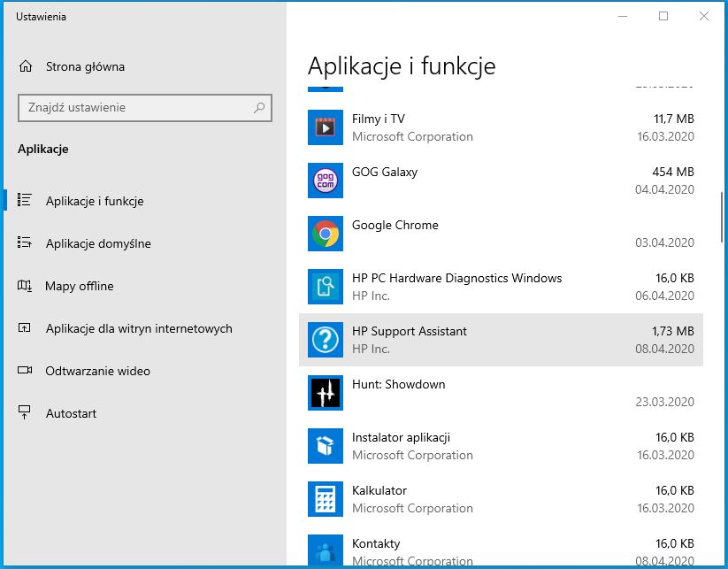The width and height of the screenshot is (728, 569).
Task: Switch to Odtwarzanie wideo settings
Action: click(x=97, y=371)
